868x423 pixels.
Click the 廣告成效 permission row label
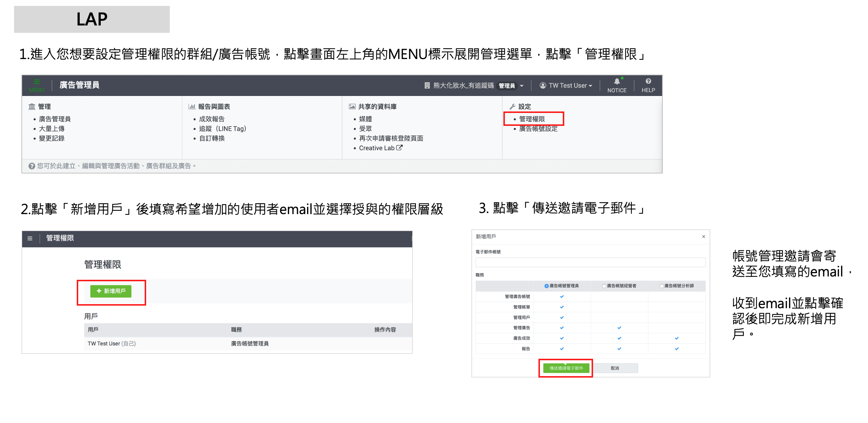[521, 338]
